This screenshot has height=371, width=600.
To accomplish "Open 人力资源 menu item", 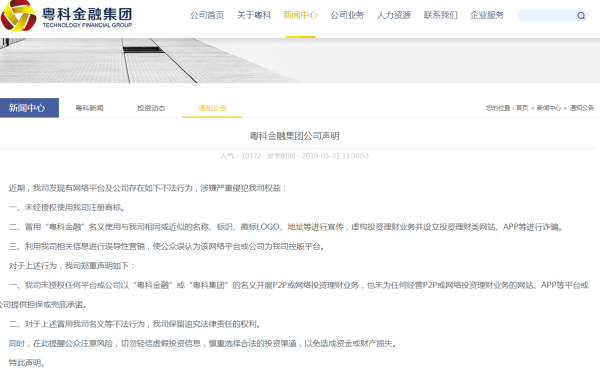I will point(394,15).
